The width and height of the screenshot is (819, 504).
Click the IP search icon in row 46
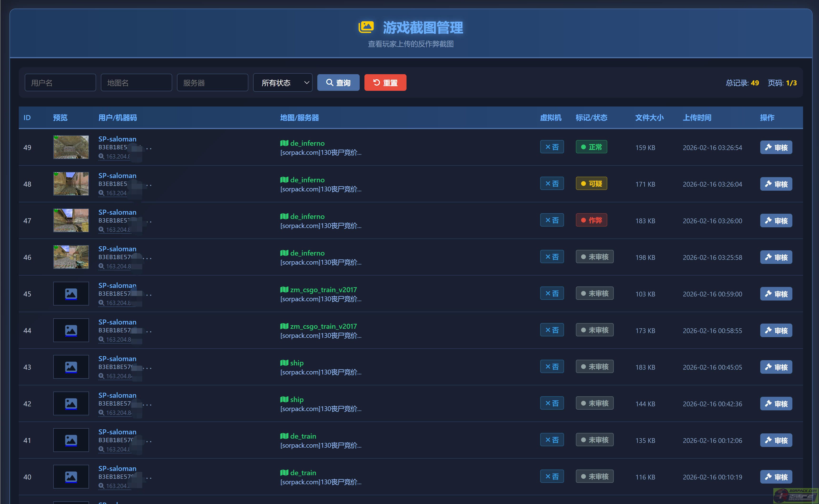click(101, 266)
